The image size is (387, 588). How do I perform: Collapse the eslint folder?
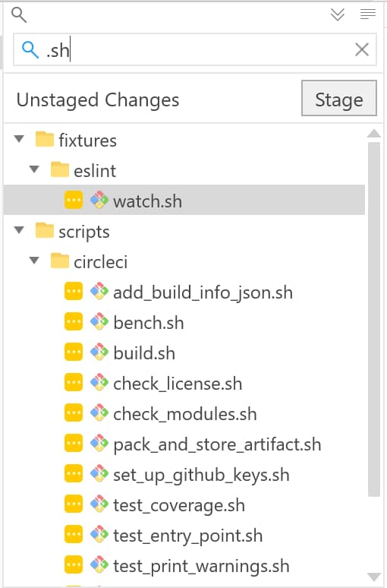click(x=34, y=169)
